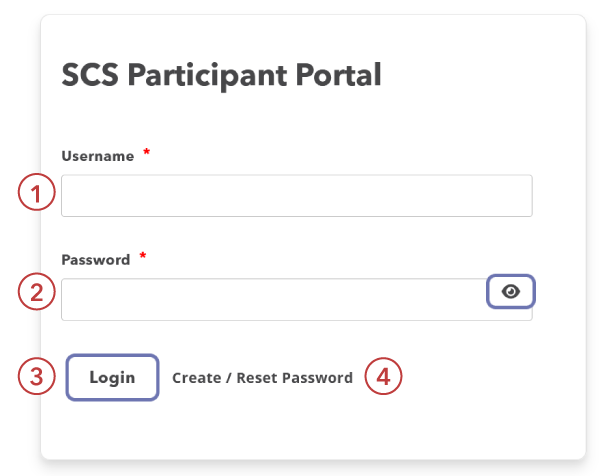Viewport: 600px width, 476px height.
Task: Click the red asterisk beside Username
Action: 147,153
